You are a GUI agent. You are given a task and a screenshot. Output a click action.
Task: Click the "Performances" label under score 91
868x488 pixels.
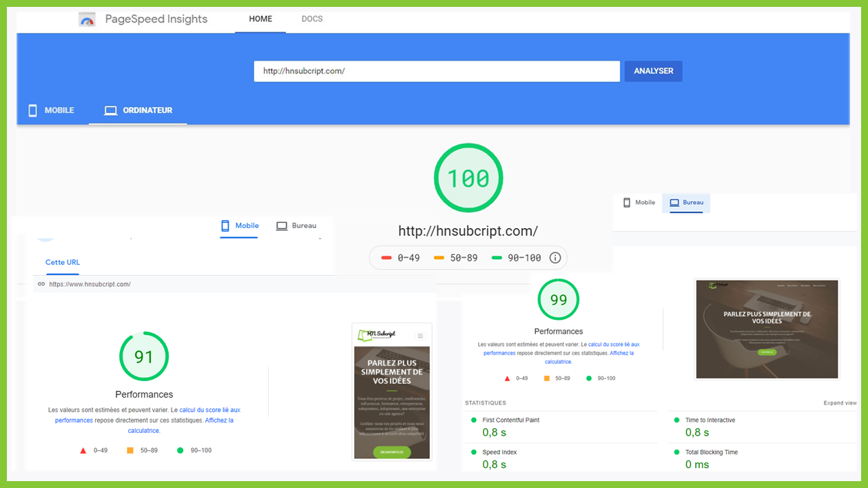pos(144,394)
